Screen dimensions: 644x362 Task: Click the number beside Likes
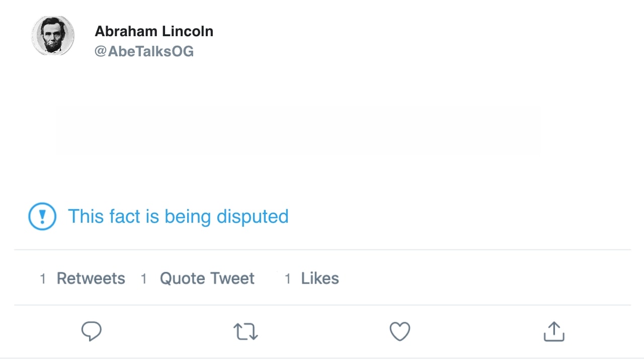click(x=288, y=279)
